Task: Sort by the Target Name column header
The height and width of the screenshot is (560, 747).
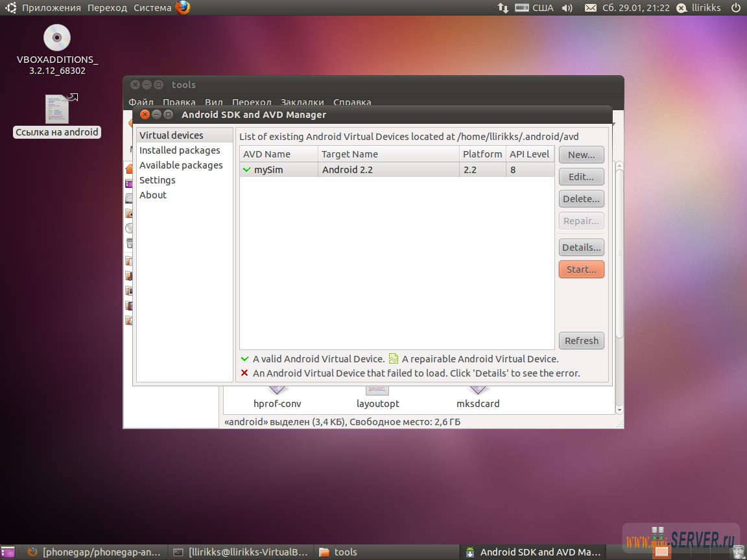Action: (388, 154)
